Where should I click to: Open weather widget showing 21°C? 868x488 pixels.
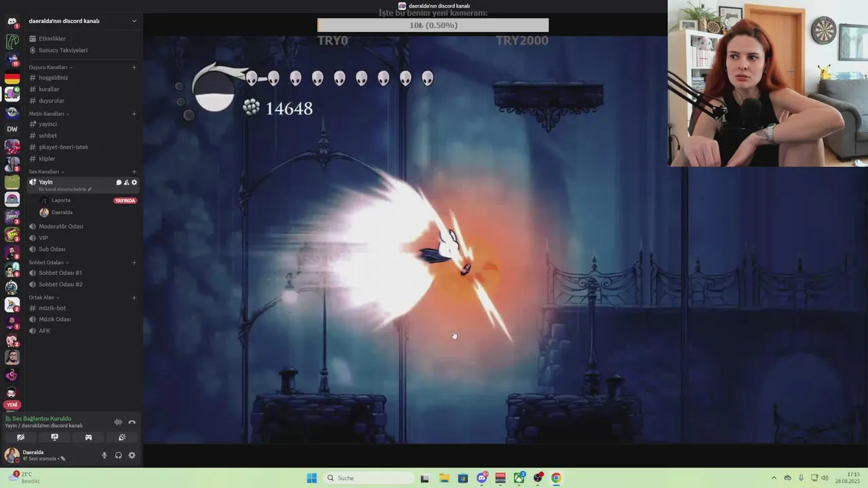(24, 478)
